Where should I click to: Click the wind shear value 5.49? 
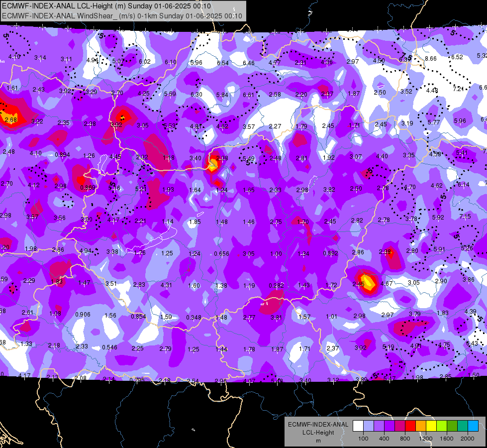pyautogui.click(x=248, y=159)
